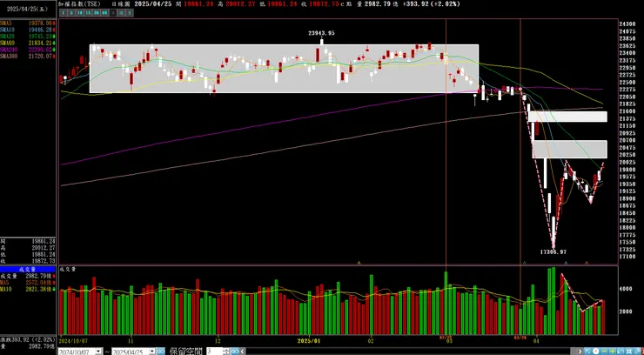
Task: Click the 24300 price axis label
Action: 627,23
